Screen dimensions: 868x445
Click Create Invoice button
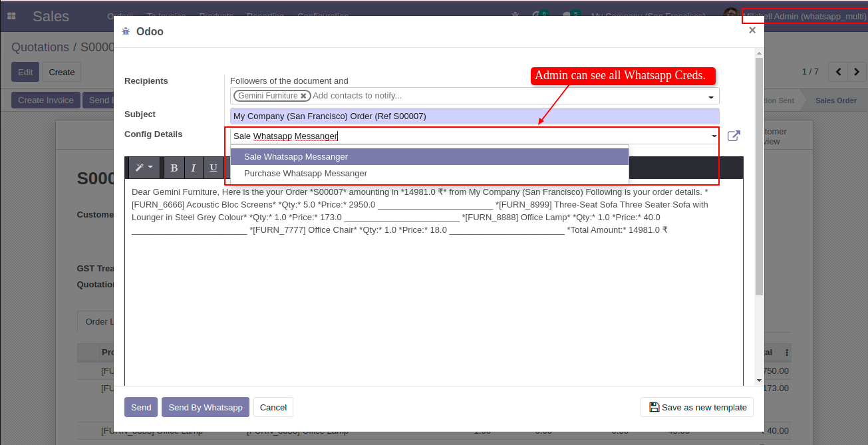click(x=46, y=100)
